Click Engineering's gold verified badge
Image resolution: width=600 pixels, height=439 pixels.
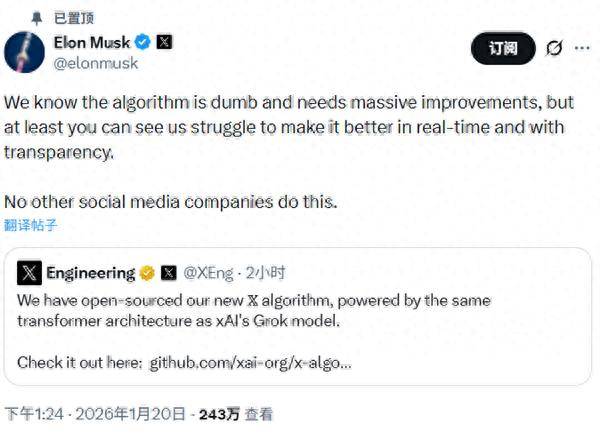(x=147, y=273)
